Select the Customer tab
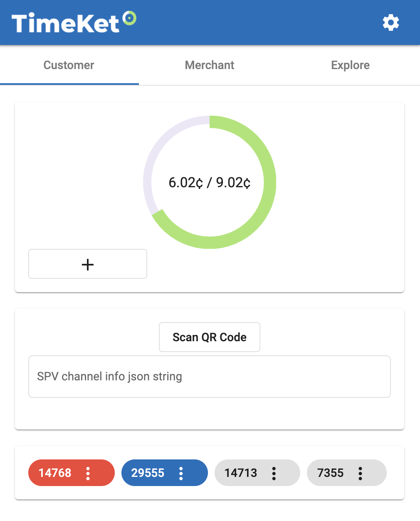Viewport: 420px width, 521px height. click(x=69, y=65)
